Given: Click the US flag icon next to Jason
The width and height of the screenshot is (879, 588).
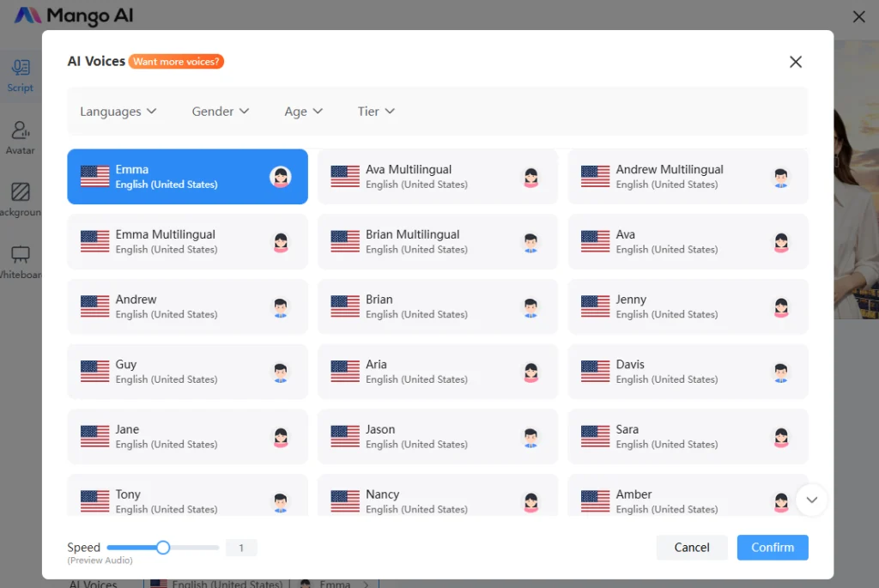Looking at the screenshot, I should coord(345,436).
